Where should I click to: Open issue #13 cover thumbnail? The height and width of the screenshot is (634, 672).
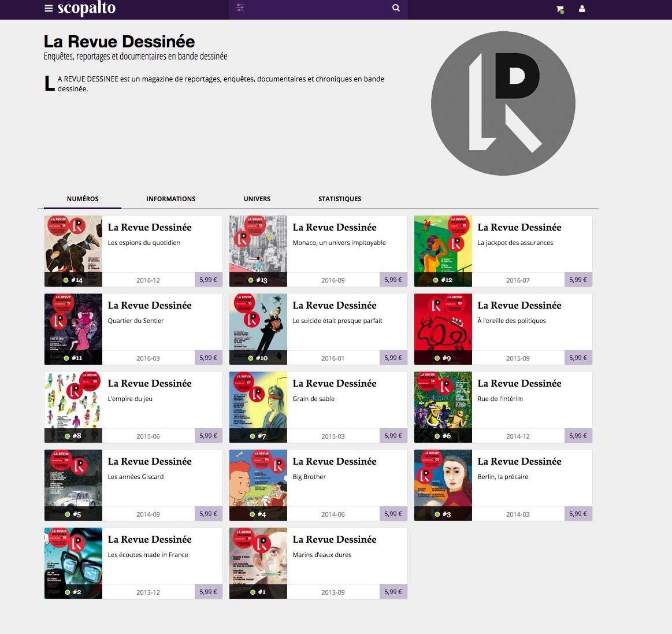(258, 251)
